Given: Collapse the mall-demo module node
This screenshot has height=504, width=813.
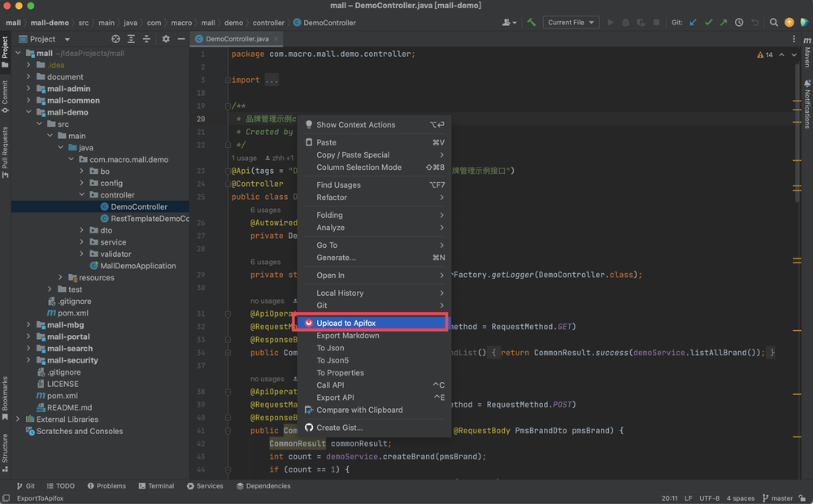Looking at the screenshot, I should pyautogui.click(x=29, y=111).
